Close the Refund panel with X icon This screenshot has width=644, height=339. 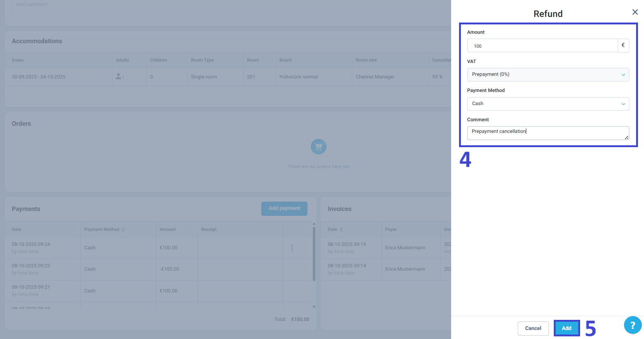(x=635, y=12)
